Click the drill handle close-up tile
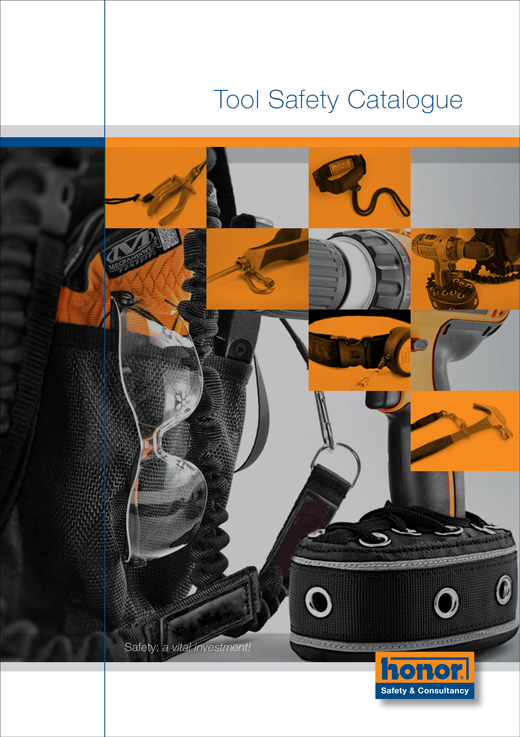520x737 pixels. (465, 350)
